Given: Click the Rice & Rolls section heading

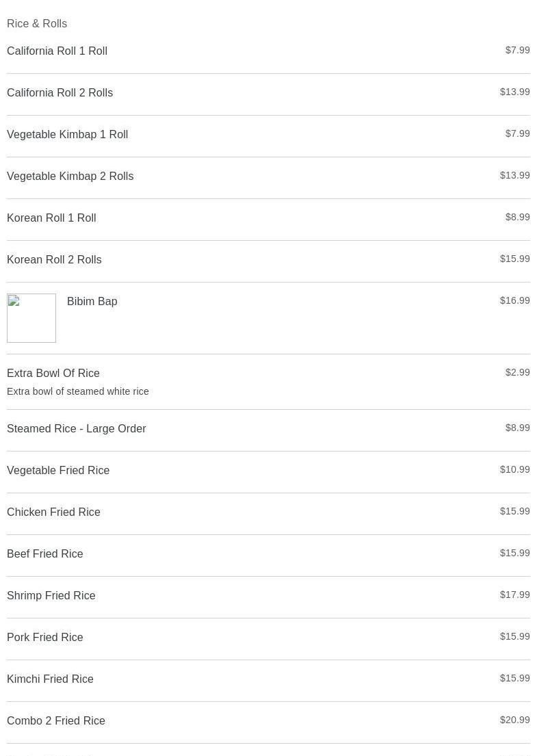Looking at the screenshot, I should (x=37, y=24).
